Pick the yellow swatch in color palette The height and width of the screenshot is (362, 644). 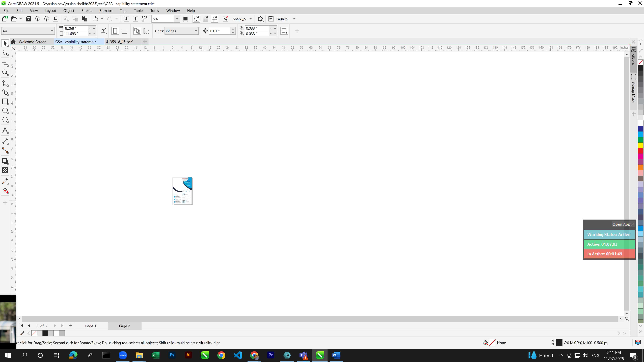coord(640,145)
